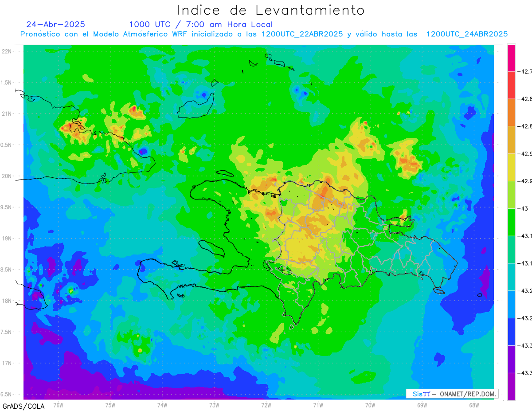
Task: Click the title "Indice de Levantamiento"
Action: click(271, 10)
